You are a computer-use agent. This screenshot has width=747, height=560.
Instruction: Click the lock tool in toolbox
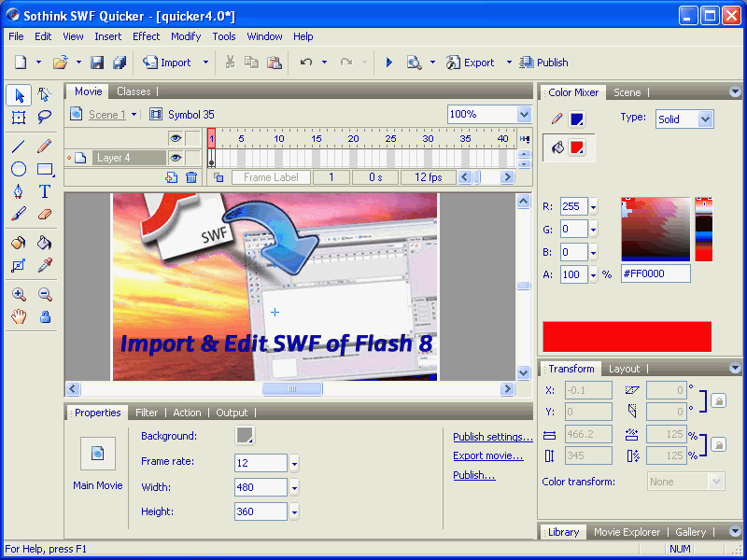point(45,316)
